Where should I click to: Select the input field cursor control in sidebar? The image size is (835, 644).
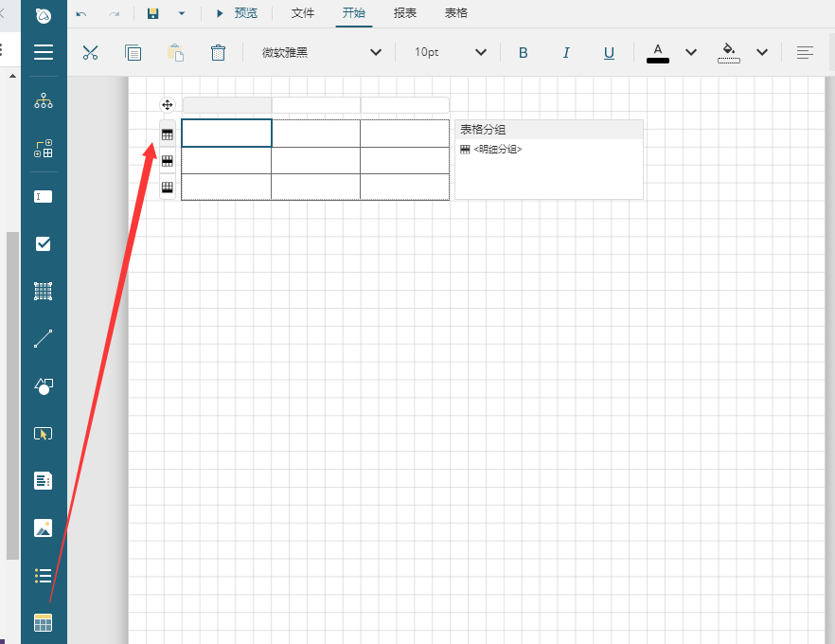pyautogui.click(x=44, y=434)
